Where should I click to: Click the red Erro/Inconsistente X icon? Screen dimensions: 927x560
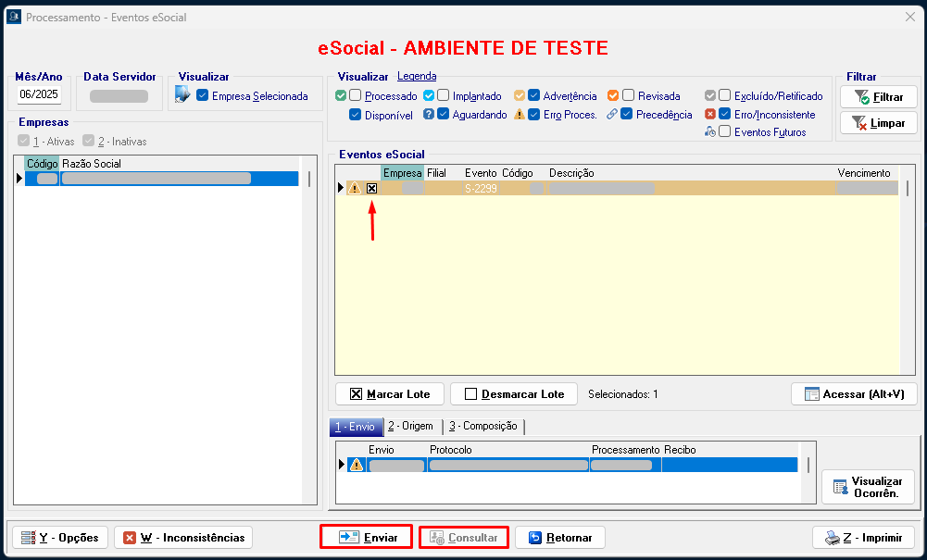tap(710, 114)
